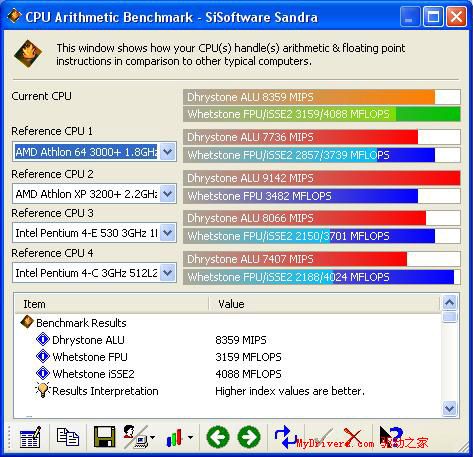Viewport: 473px width, 457px height.
Task: Click the light bulb icon beside Results Interpretation
Action: pos(43,390)
